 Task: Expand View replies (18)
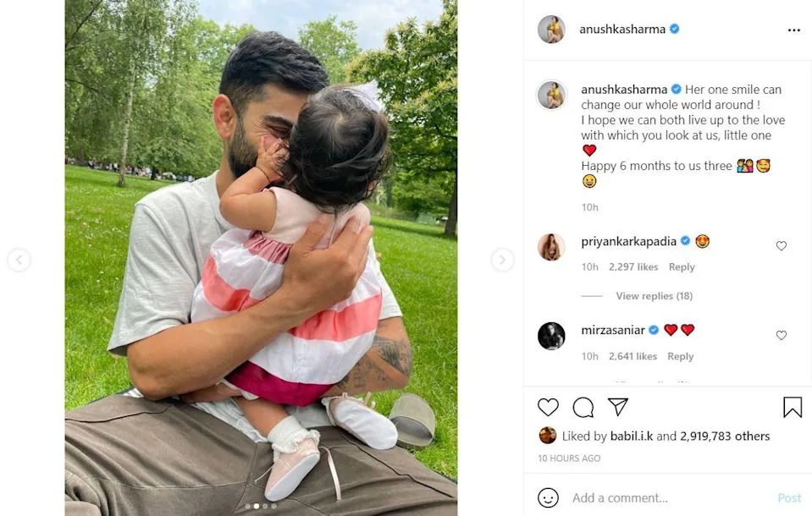click(654, 296)
